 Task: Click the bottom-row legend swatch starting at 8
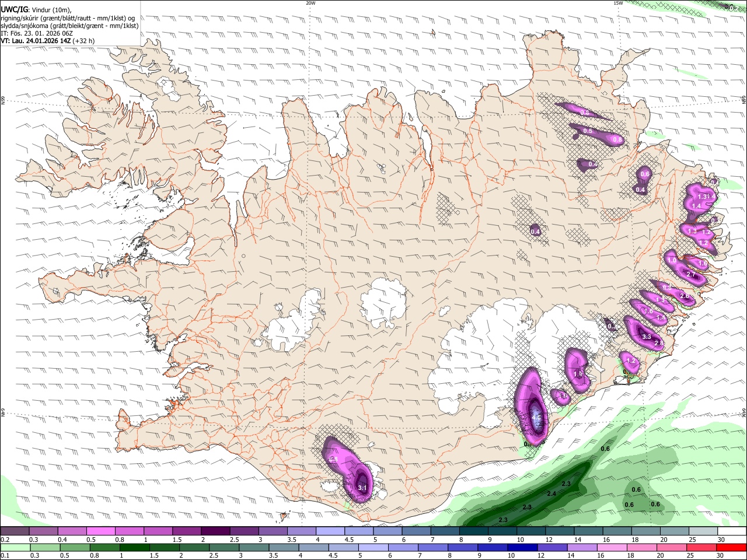(462, 547)
